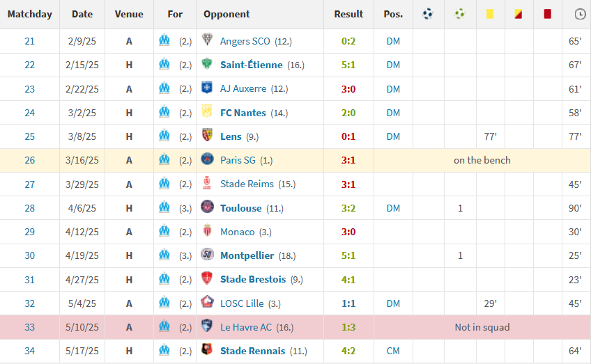Click the yellow card header icon
The image size is (591, 364).
pyautogui.click(x=490, y=15)
